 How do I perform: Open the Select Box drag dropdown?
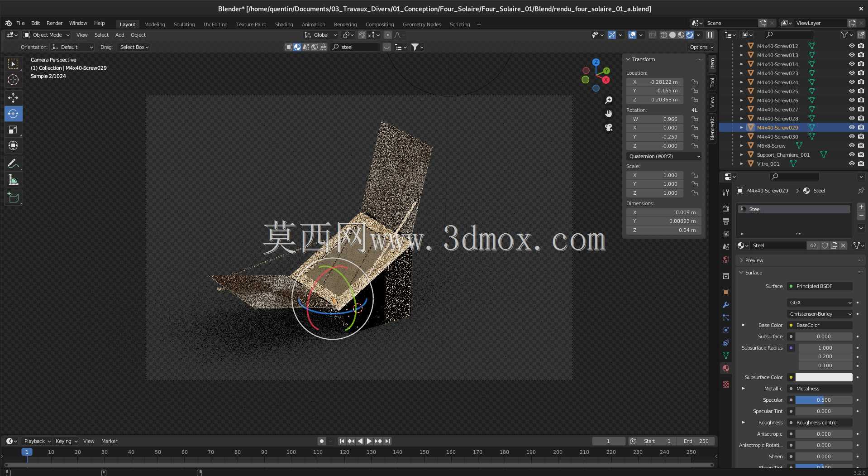(x=134, y=47)
